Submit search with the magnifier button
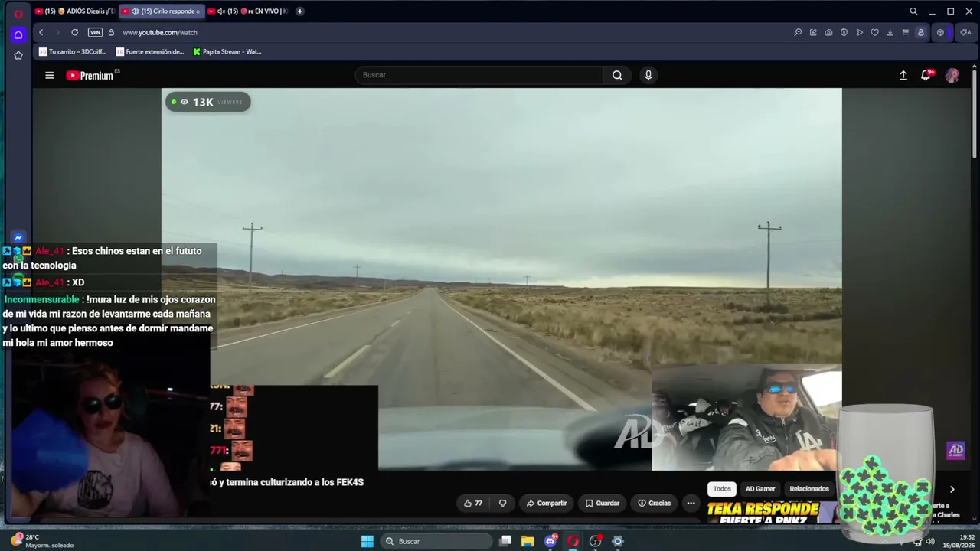The height and width of the screenshot is (551, 980). pos(617,75)
